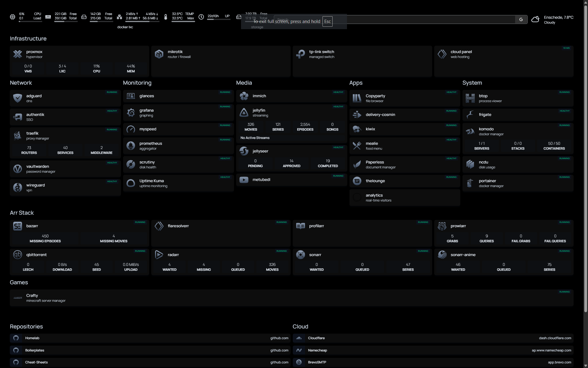The width and height of the screenshot is (588, 368).
Task: Click the Paperless leaf icon
Action: click(x=357, y=165)
